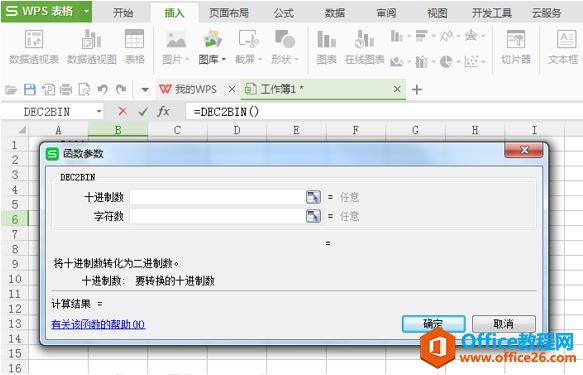Click the Redo arrow icon
The height and width of the screenshot is (375, 583).
pyautogui.click(x=121, y=90)
